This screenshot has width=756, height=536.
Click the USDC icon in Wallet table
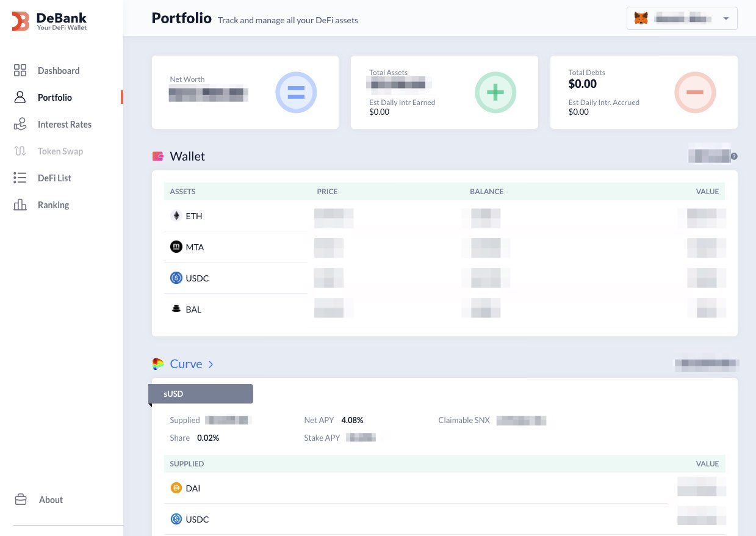click(x=176, y=278)
